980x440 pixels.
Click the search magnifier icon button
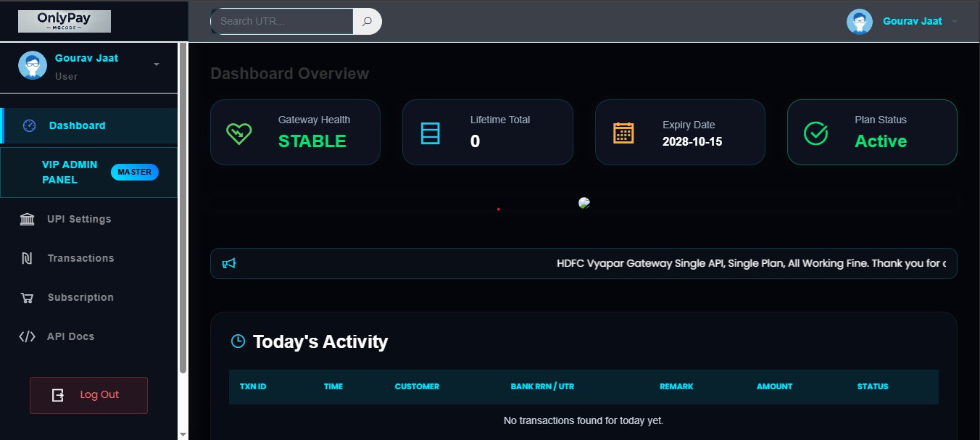click(367, 22)
